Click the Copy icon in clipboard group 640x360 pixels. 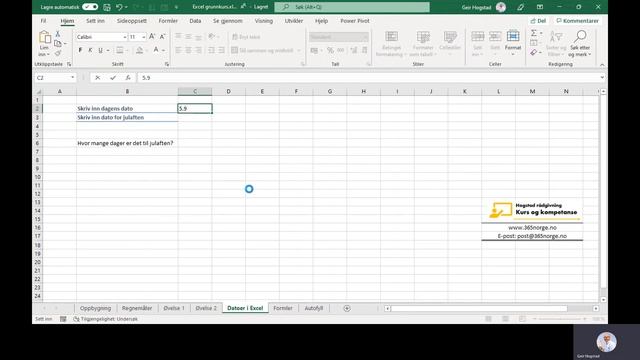point(58,43)
